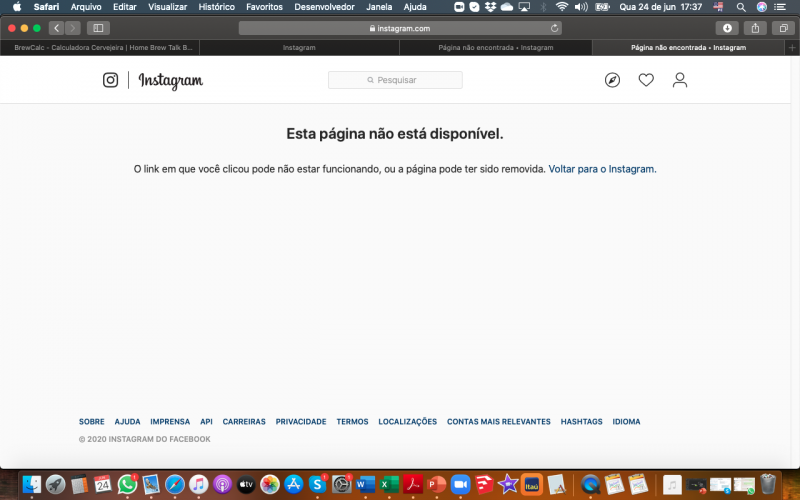Click the Pesquisar search field

395,80
